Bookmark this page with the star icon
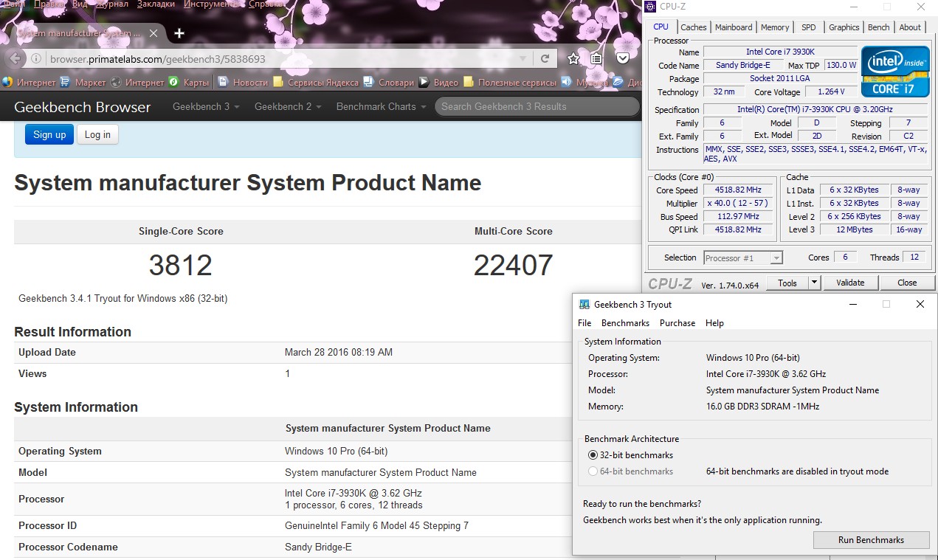The image size is (938, 560). point(573,59)
